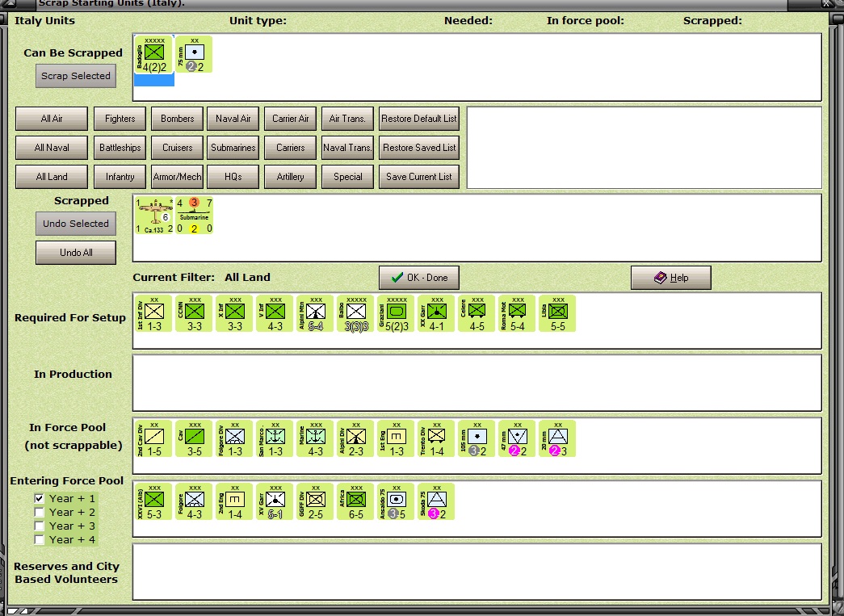The width and height of the screenshot is (844, 616).
Task: Click the Skoda 75 anti-aircraft counter
Action: 436,502
